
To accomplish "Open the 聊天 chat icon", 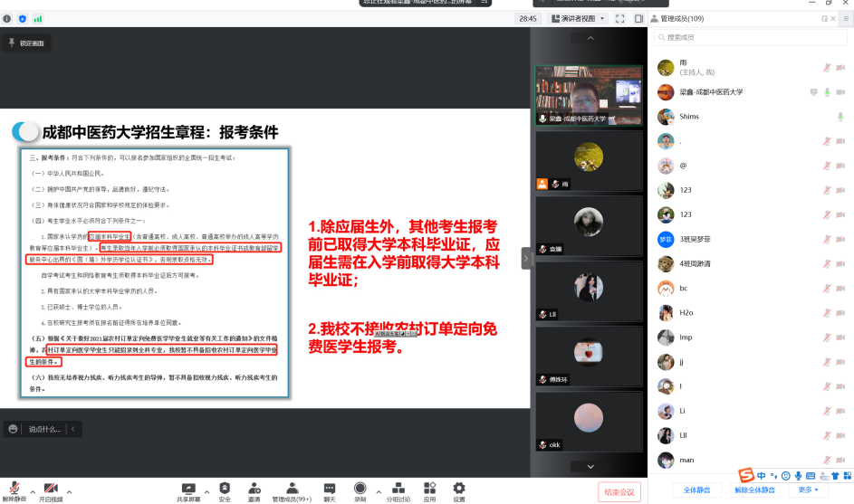I will [330, 489].
